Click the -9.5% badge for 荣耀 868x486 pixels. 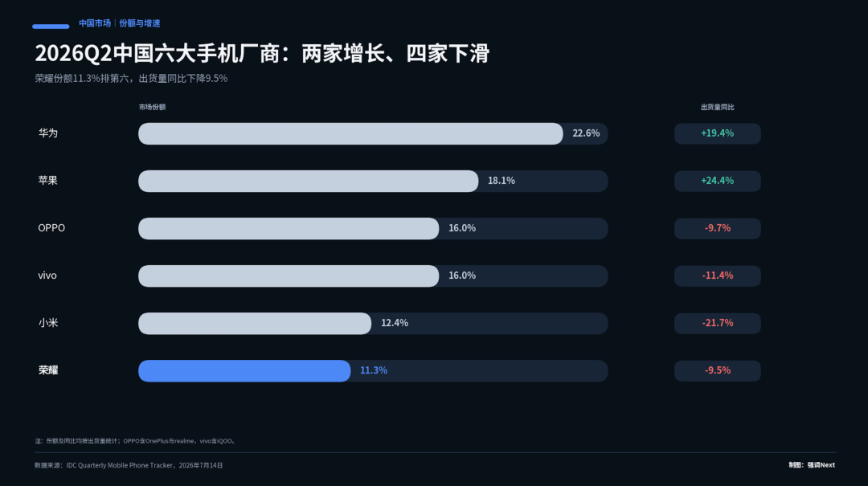[x=718, y=371]
